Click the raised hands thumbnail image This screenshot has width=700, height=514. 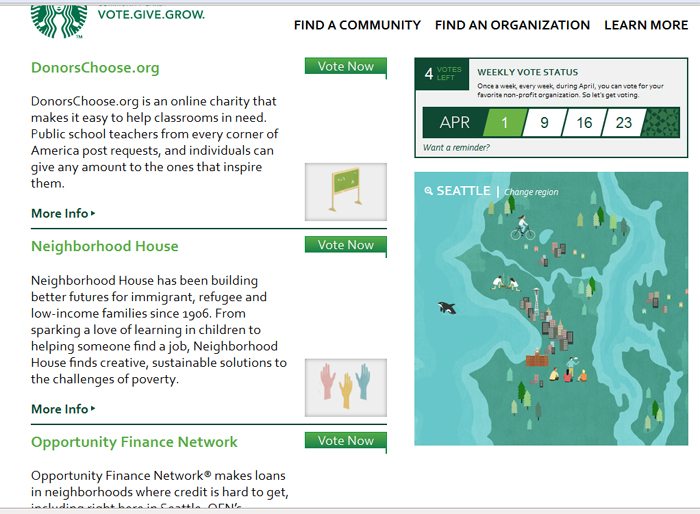point(346,387)
